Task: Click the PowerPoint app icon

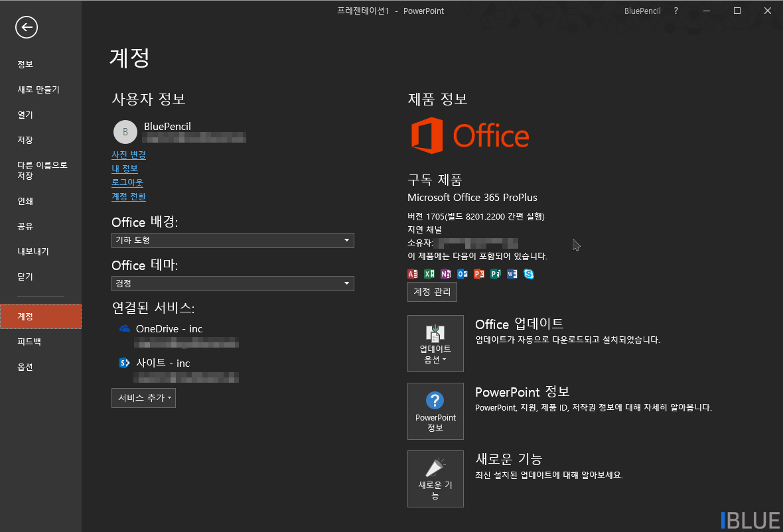Action: click(479, 273)
